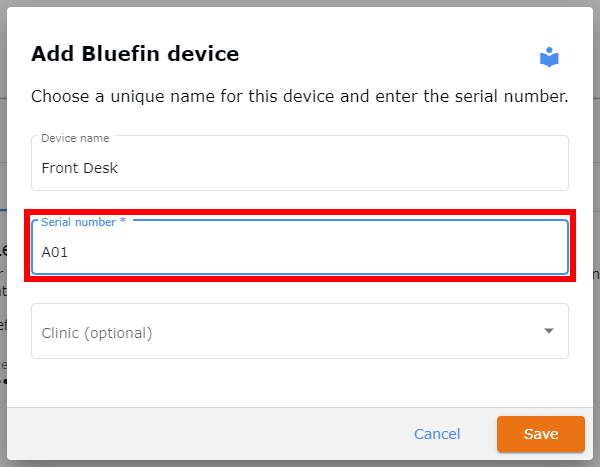This screenshot has height=467, width=600.
Task: Cancel adding the Bluefin device
Action: click(x=437, y=434)
